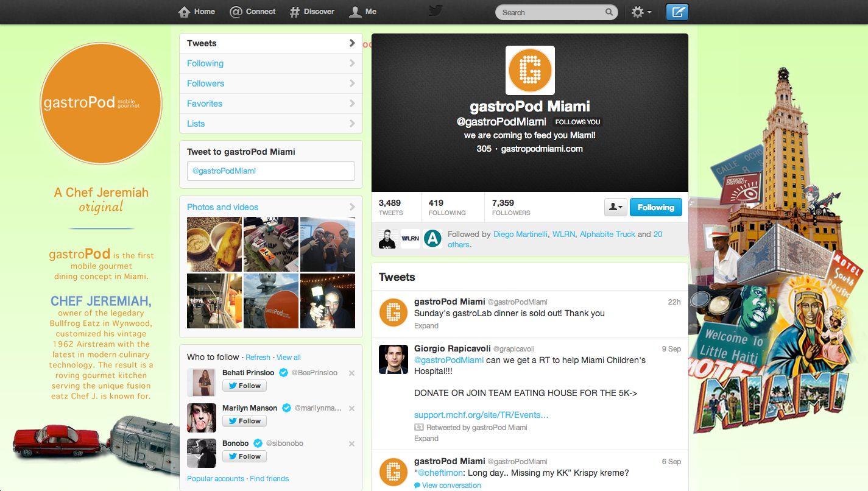Screen dimensions: 868x491
Task: Open Diego Martinelli follower avatar
Action: click(389, 239)
